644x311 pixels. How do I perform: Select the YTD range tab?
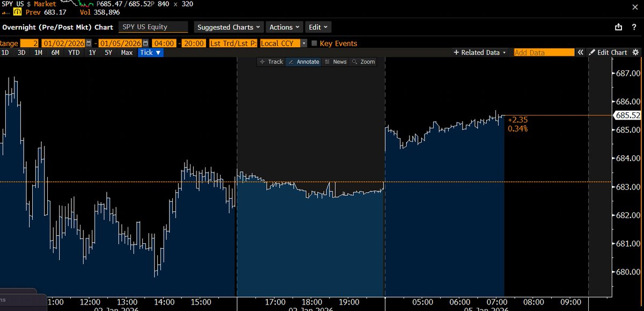[74, 53]
